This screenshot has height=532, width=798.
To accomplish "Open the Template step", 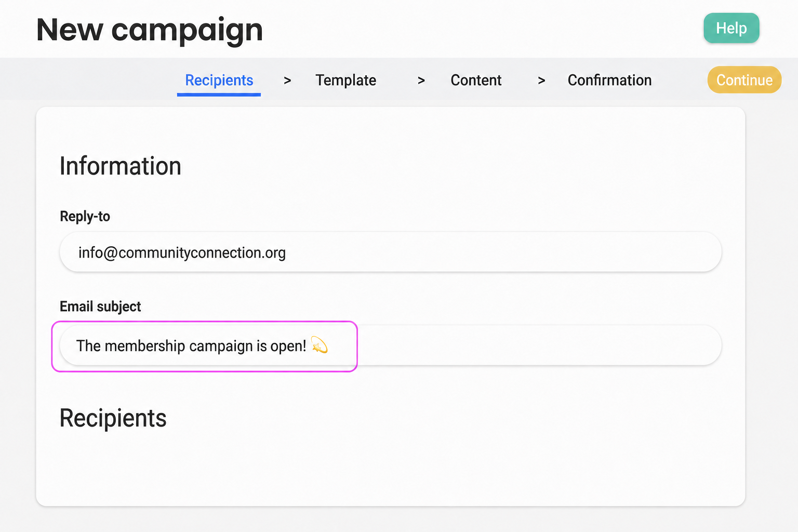I will [345, 81].
